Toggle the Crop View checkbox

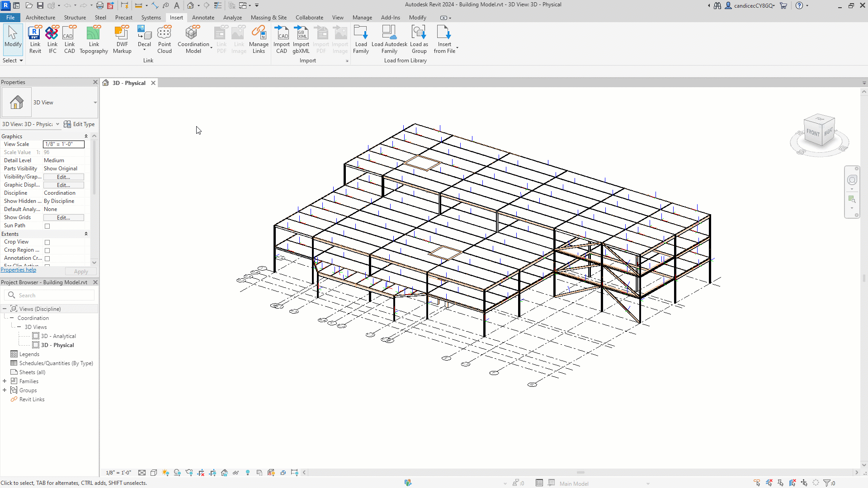tap(47, 242)
